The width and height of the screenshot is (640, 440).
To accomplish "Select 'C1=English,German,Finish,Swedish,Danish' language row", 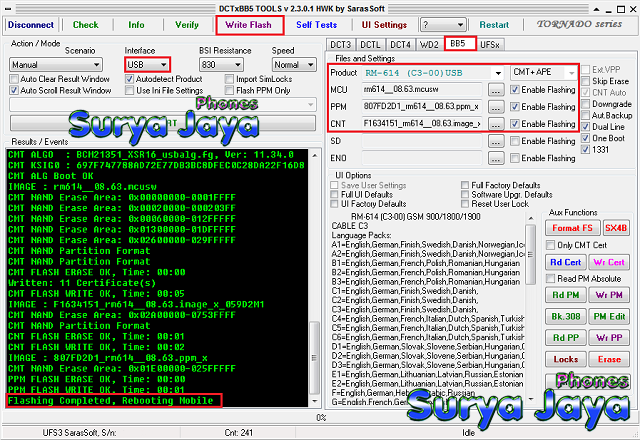I will click(x=404, y=291).
